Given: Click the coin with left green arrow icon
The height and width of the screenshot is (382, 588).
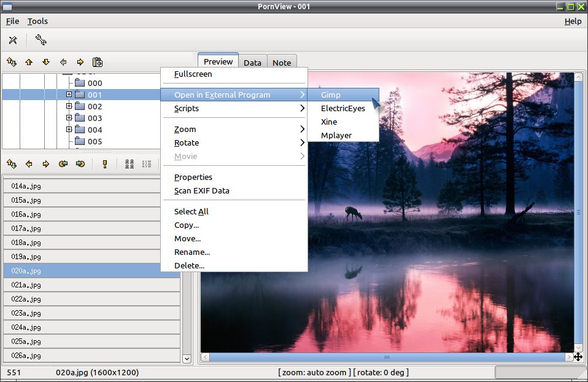Looking at the screenshot, I should (63, 163).
